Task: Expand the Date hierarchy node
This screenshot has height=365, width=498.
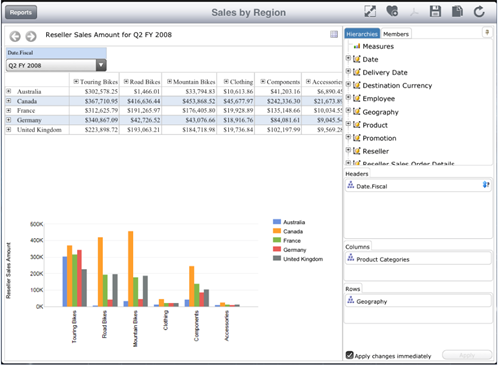Action: 348,58
